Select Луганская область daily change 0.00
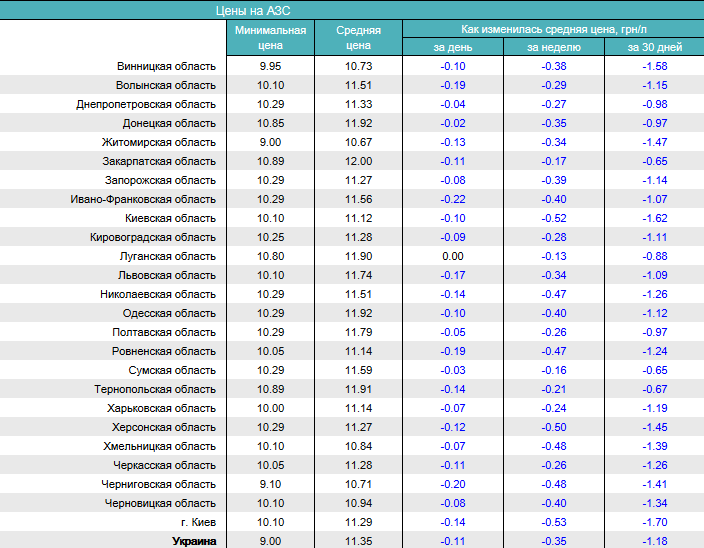Viewport: 704px width, 548px height. coord(453,256)
